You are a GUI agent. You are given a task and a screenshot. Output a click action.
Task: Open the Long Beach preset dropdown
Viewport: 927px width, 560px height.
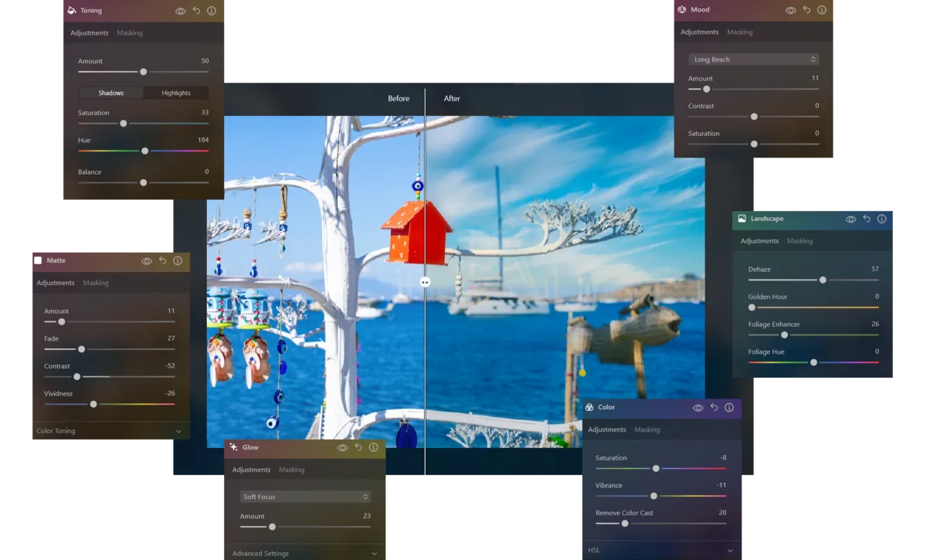(x=753, y=59)
